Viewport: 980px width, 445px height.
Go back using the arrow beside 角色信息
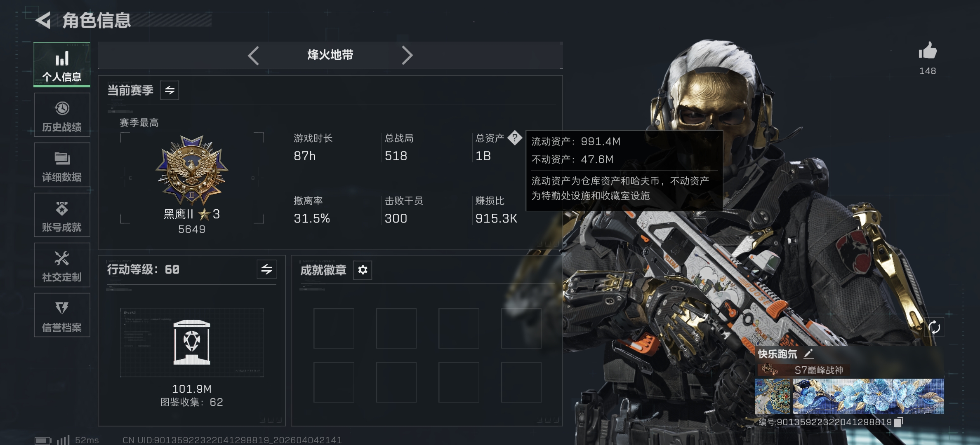[x=43, y=20]
